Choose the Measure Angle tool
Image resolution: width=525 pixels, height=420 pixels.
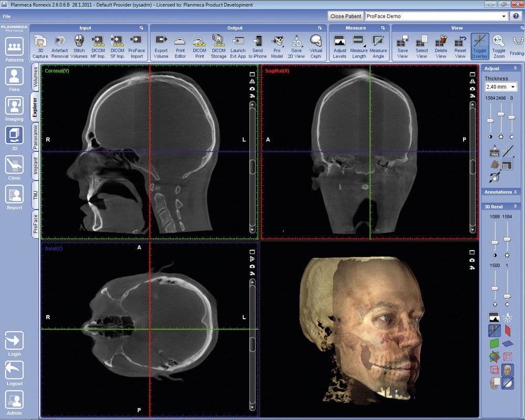(378, 46)
